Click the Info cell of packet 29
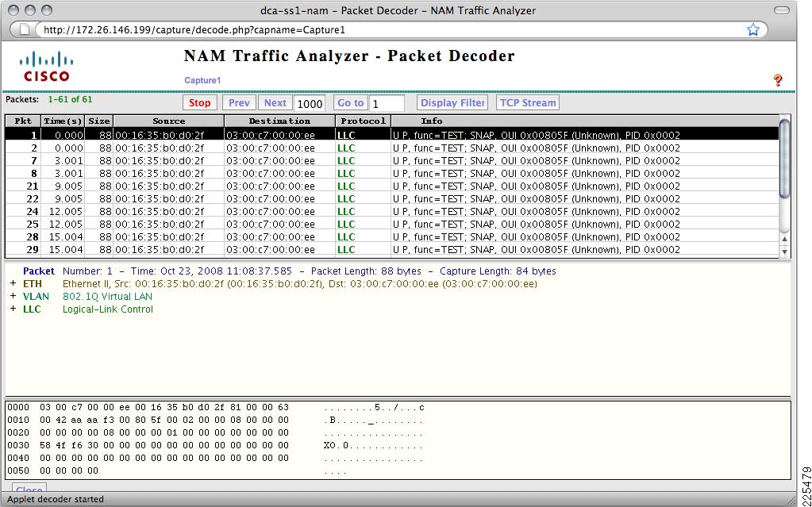This screenshot has width=812, height=507. [585, 250]
